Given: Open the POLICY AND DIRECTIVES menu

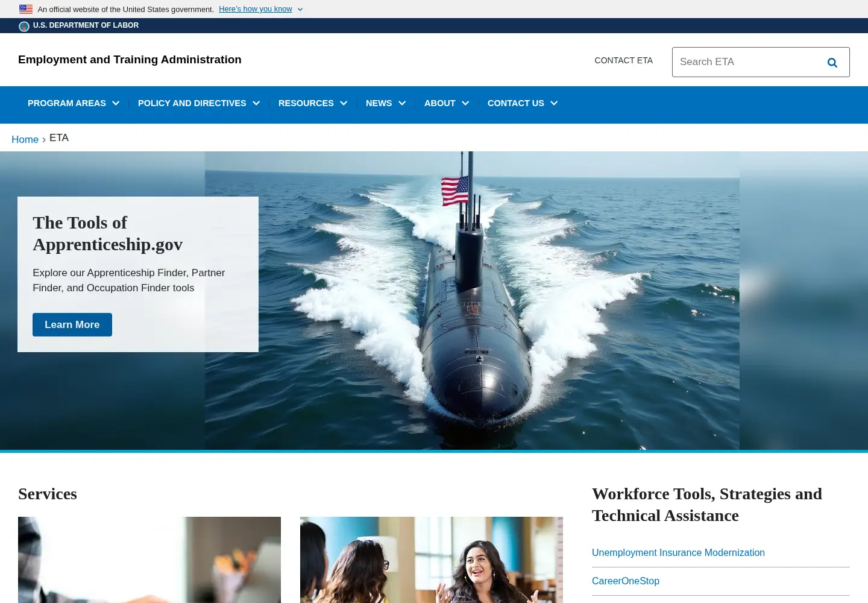Looking at the screenshot, I should [x=192, y=103].
